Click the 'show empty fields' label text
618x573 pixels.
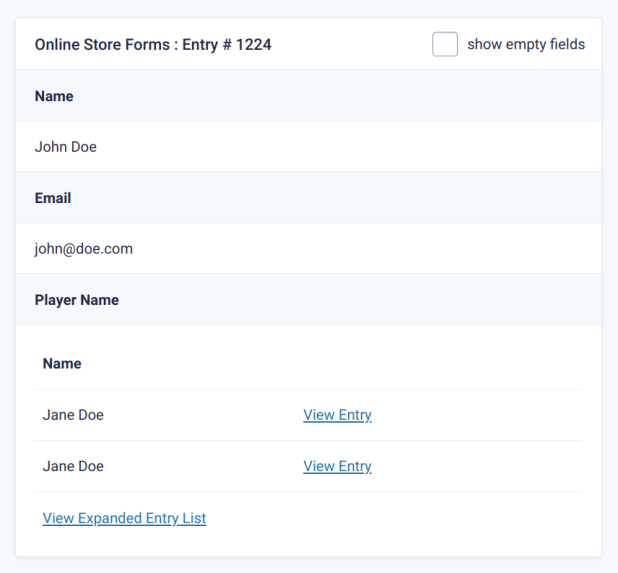(x=526, y=44)
